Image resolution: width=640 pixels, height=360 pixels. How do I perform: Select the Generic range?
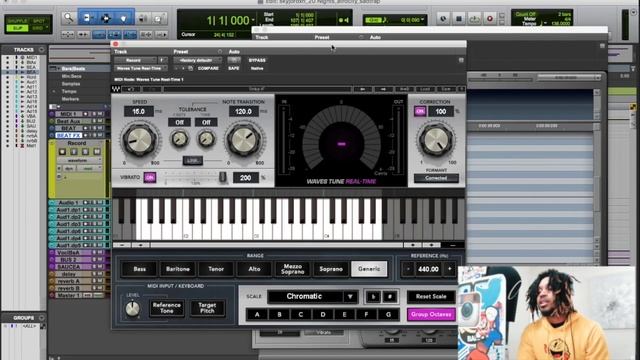pos(369,269)
